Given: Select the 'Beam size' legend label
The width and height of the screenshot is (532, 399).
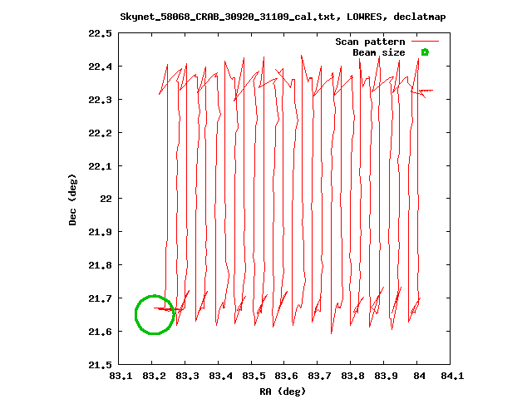Looking at the screenshot, I should tap(379, 52).
